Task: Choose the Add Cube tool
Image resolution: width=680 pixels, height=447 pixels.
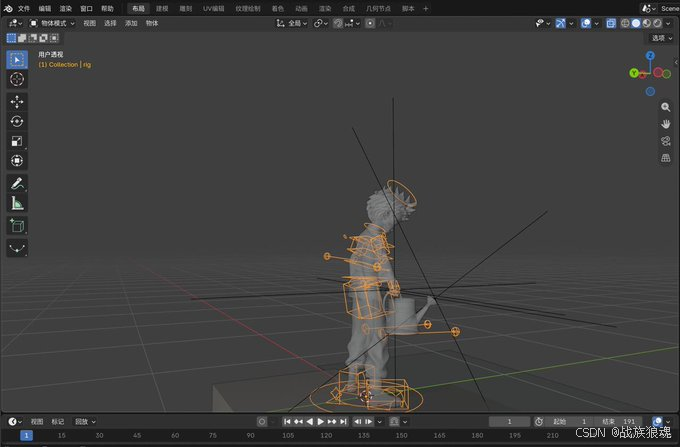Action: [x=17, y=225]
